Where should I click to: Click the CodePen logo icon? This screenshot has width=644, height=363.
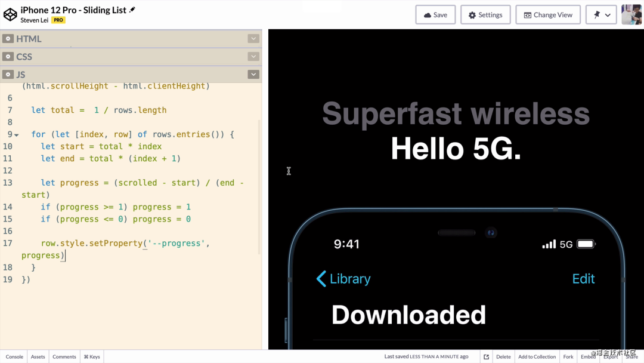[10, 14]
